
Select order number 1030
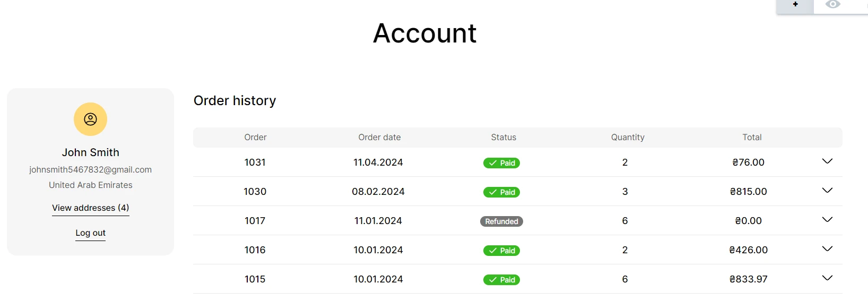coord(255,192)
